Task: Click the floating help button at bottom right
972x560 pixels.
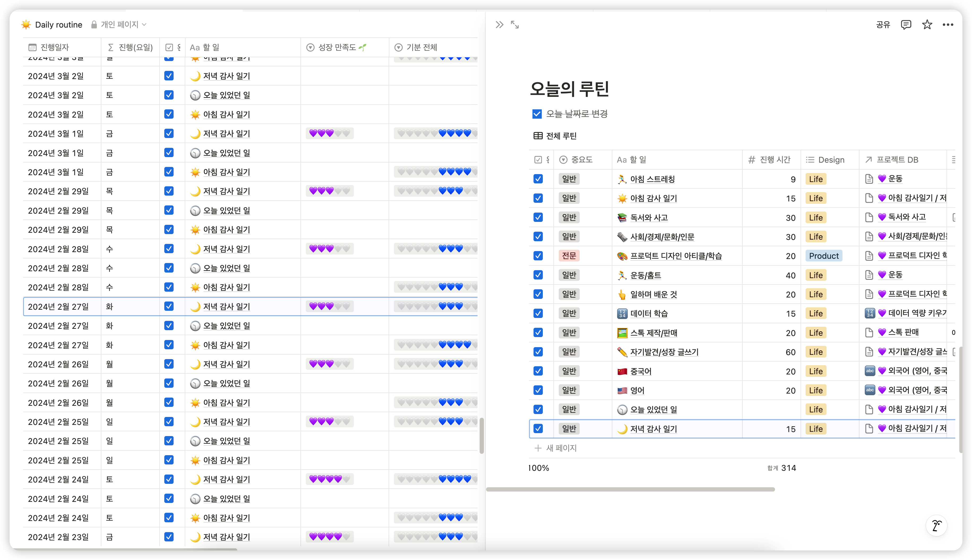Action: point(936,525)
